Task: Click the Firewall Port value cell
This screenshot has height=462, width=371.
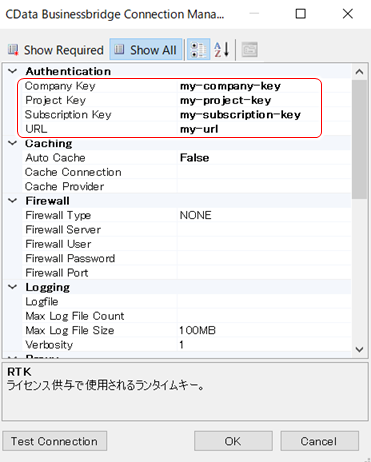Action: pyautogui.click(x=264, y=273)
